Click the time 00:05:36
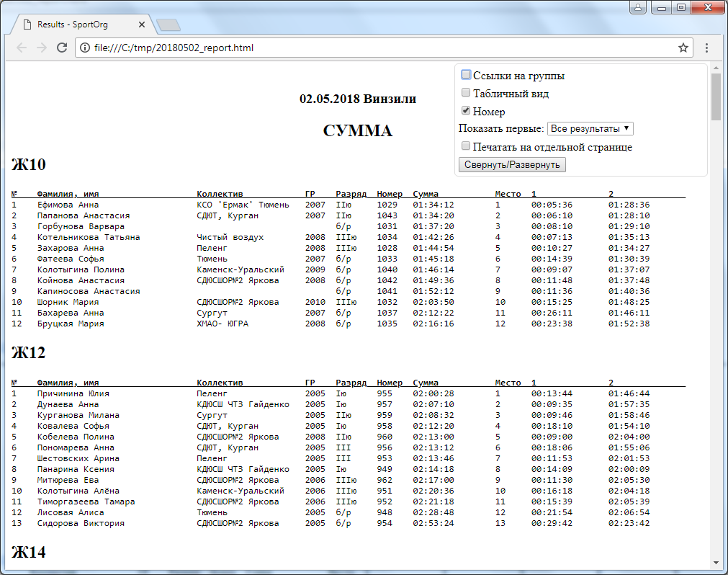Image resolution: width=728 pixels, height=575 pixels. click(x=552, y=205)
